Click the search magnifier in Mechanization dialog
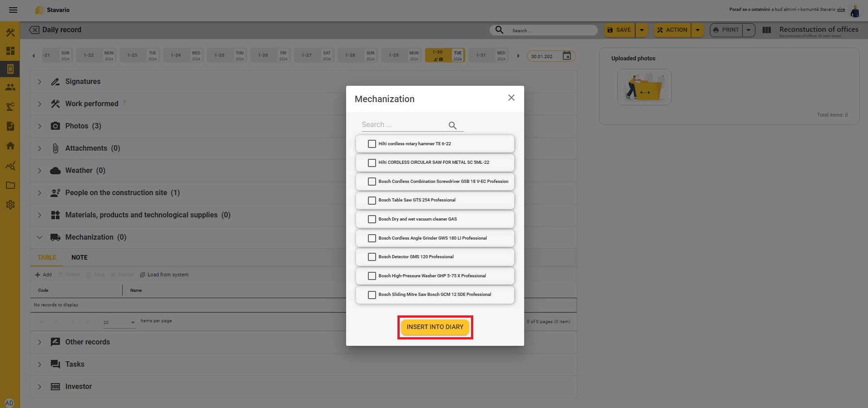 pos(452,125)
